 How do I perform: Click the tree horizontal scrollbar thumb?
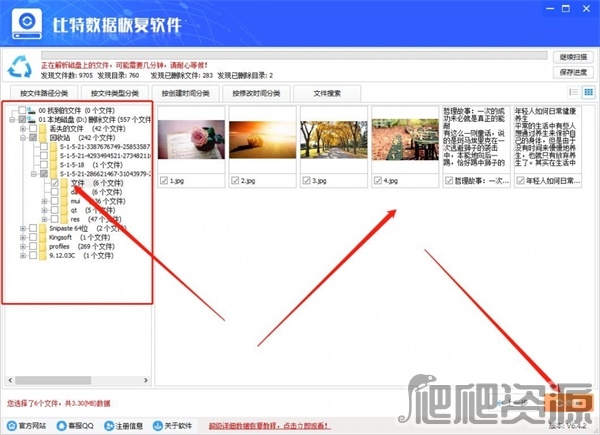pos(53,380)
